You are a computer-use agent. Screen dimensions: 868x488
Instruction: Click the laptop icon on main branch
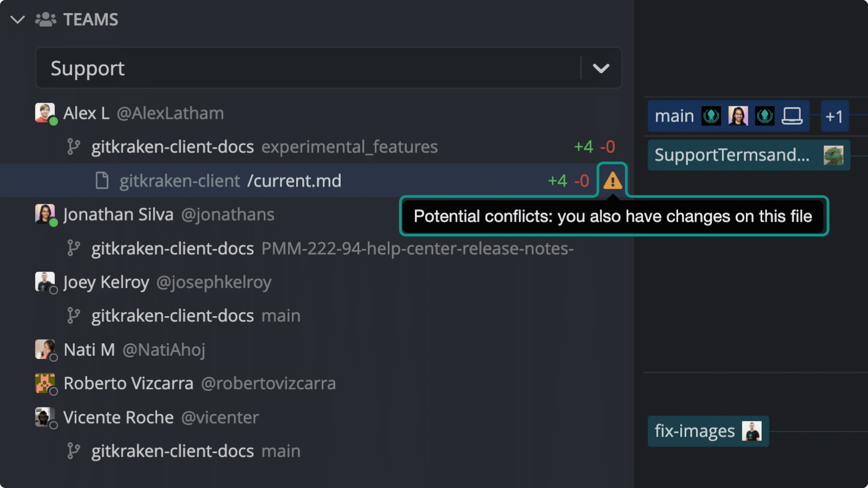point(792,116)
